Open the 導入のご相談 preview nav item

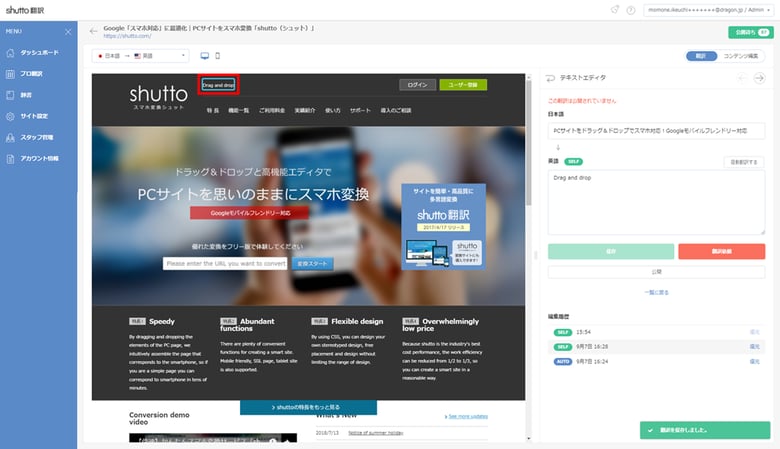[x=395, y=110]
